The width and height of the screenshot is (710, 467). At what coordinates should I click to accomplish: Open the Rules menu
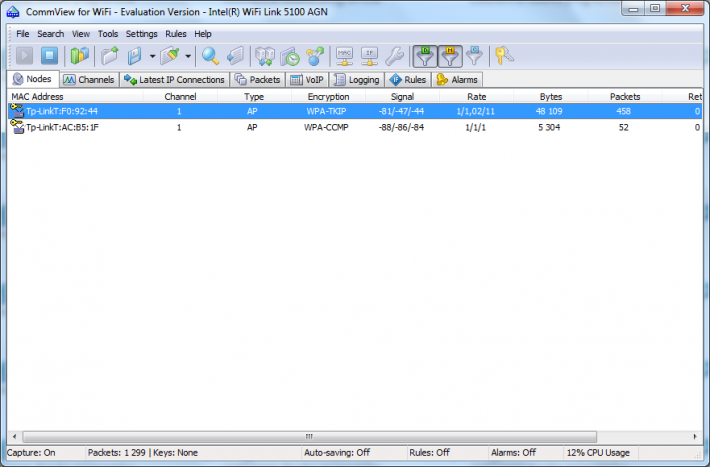click(176, 34)
